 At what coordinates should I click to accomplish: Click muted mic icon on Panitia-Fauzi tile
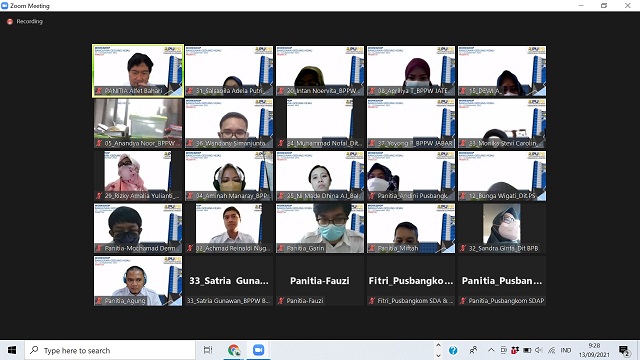[x=281, y=301]
